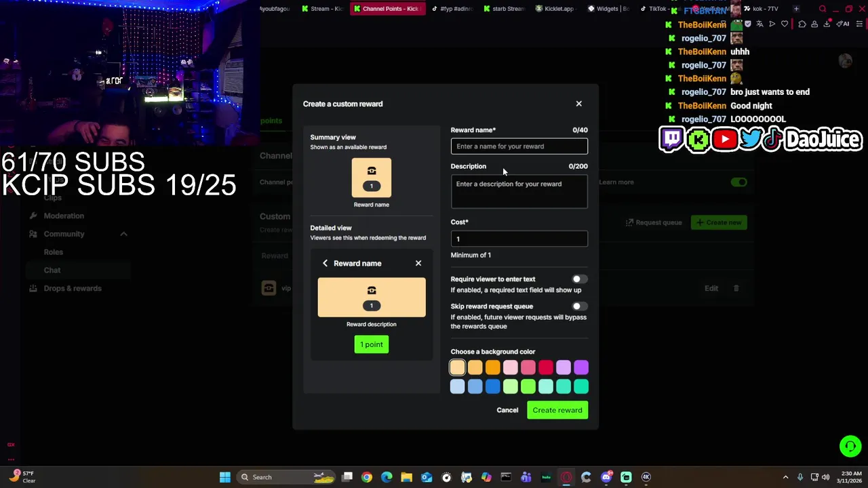
Task: Open the Request queue button
Action: click(x=654, y=222)
